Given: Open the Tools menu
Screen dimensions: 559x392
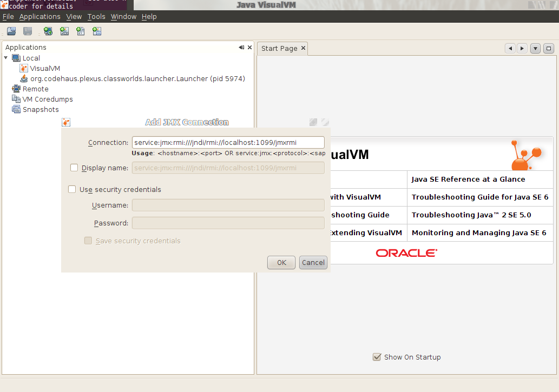Looking at the screenshot, I should click(96, 17).
